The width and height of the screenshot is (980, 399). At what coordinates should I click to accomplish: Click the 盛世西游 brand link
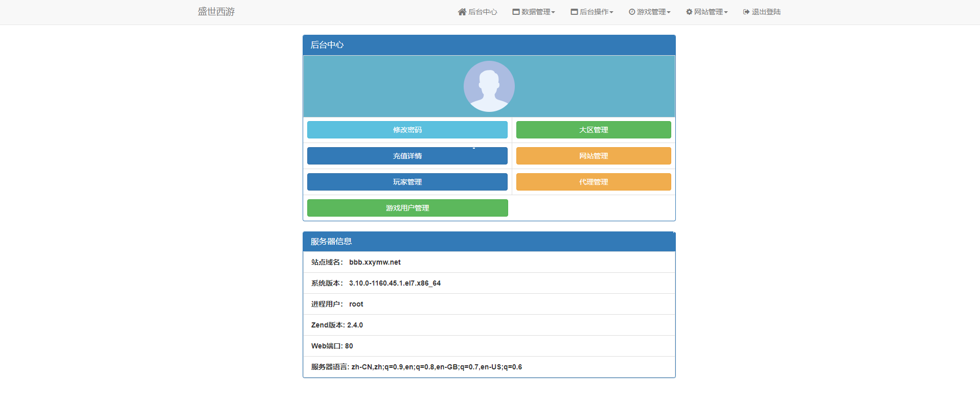216,12
